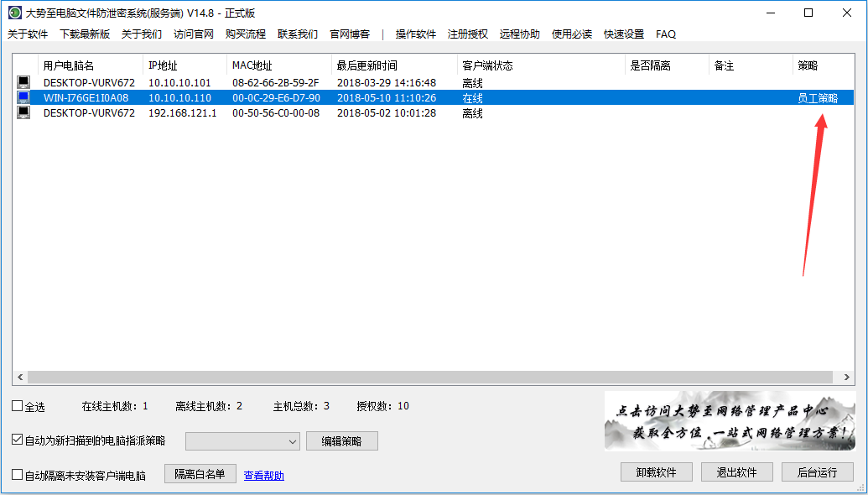Select the 员工策略 cell in selected row
This screenshot has height=495, width=868.
(817, 98)
